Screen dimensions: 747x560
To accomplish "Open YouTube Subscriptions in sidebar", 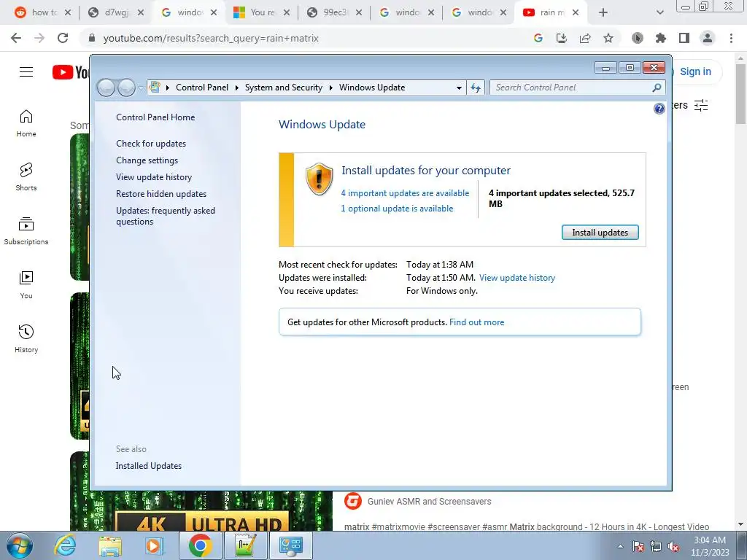I will (26, 231).
